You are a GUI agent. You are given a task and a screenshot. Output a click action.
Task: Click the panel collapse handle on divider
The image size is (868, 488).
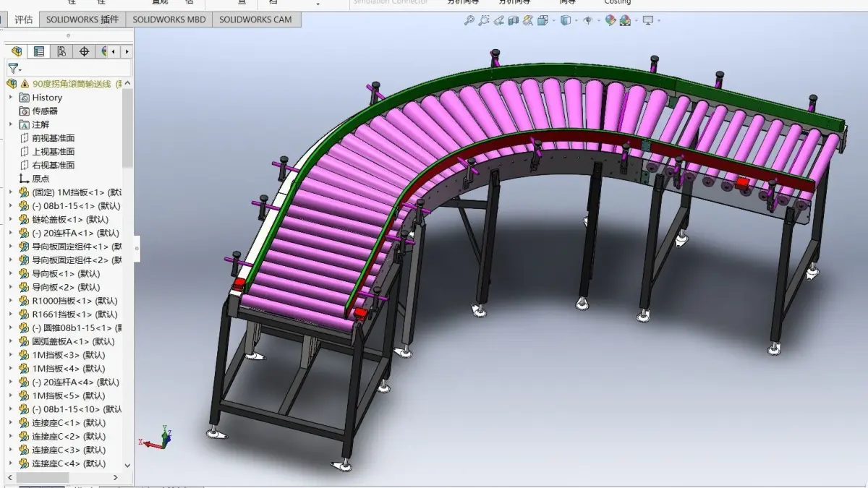point(137,248)
